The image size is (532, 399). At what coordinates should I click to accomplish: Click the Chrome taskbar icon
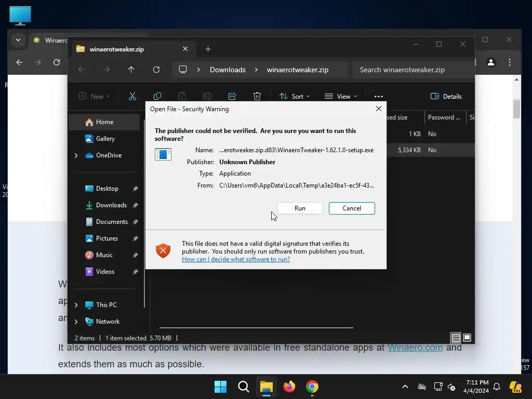pos(312,387)
